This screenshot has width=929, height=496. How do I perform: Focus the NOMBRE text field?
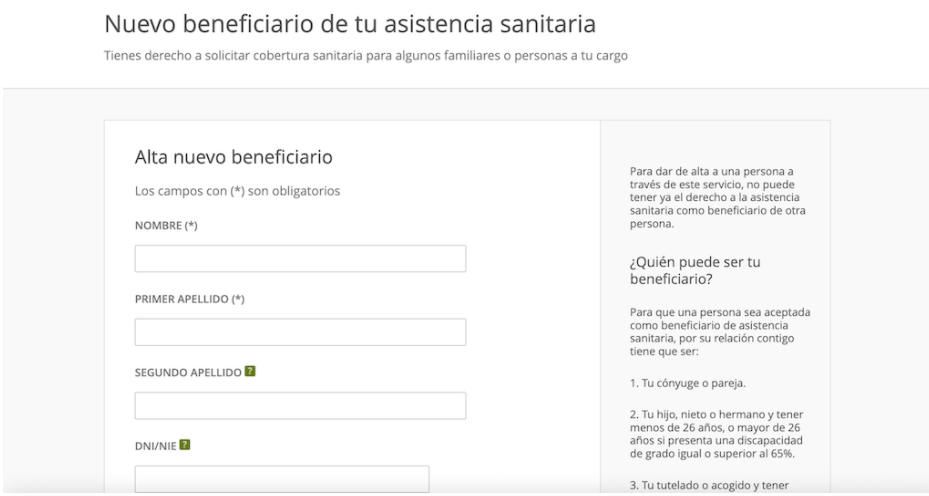(x=300, y=258)
